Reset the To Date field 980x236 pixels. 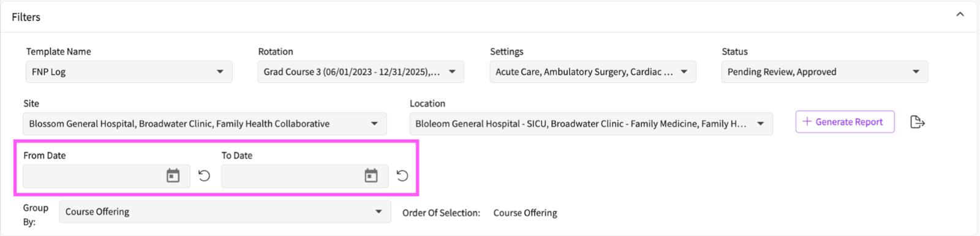tap(402, 176)
